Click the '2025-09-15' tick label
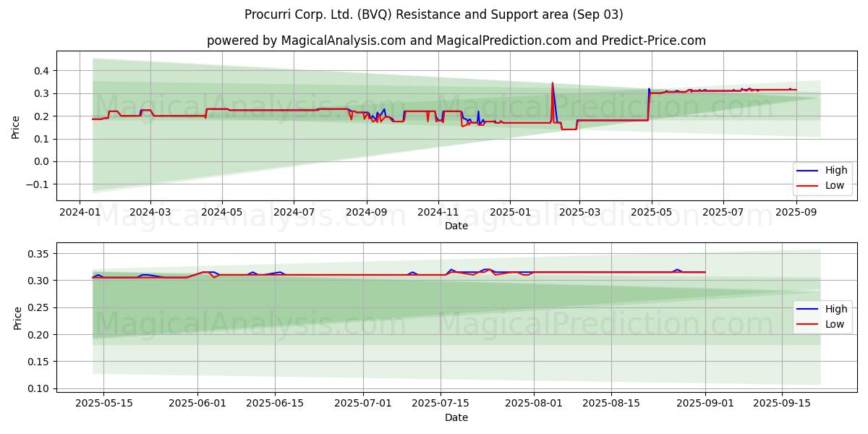The width and height of the screenshot is (868, 434). pyautogui.click(x=783, y=404)
